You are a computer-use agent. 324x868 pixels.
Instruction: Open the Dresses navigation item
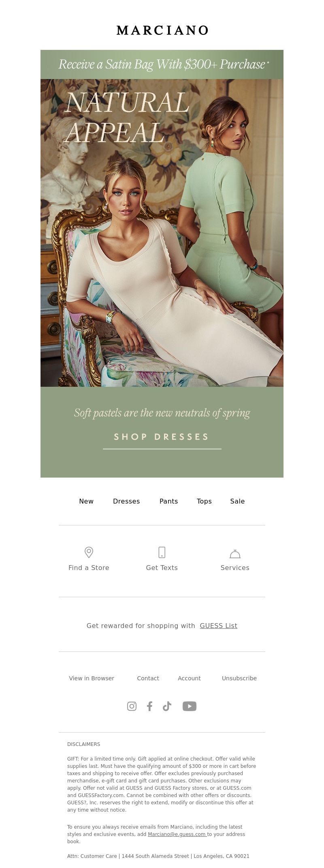pyautogui.click(x=126, y=501)
